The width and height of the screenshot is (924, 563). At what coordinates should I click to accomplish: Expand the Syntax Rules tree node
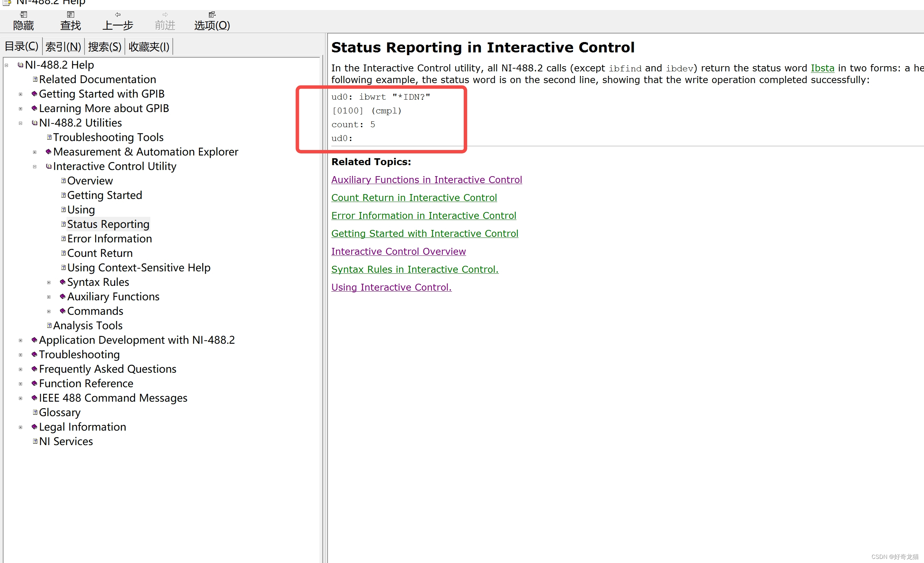(x=49, y=283)
